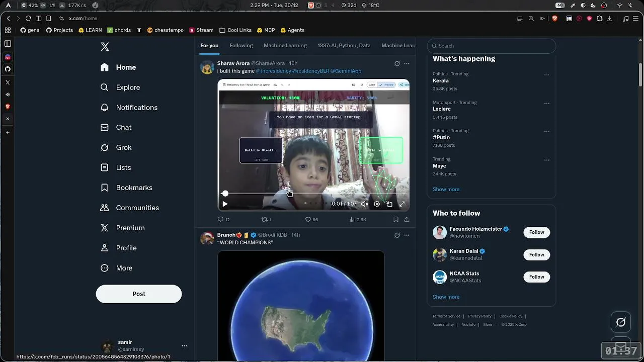Open Premium page
The height and width of the screenshot is (362, 644).
point(123,228)
